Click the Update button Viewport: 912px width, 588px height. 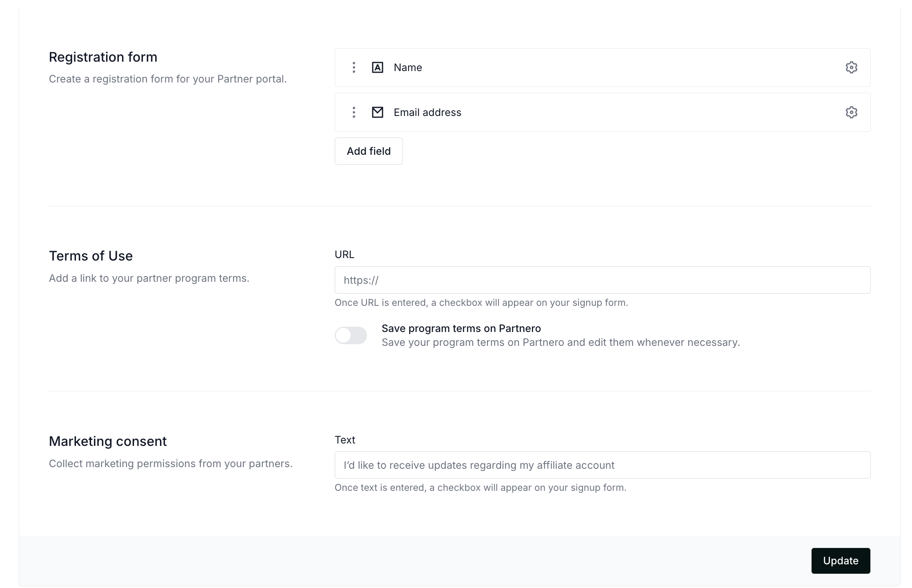pos(840,561)
